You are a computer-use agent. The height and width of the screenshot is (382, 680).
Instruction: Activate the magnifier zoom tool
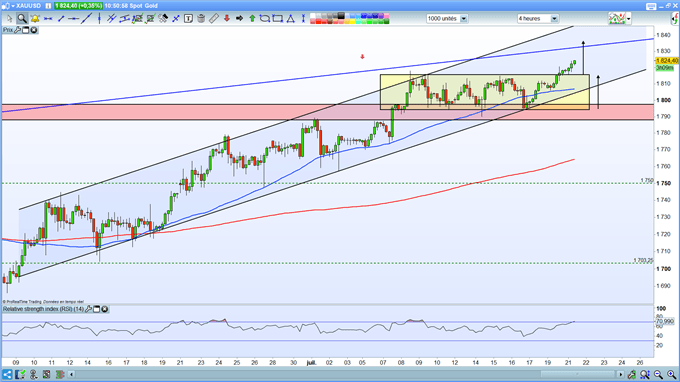coord(22,19)
